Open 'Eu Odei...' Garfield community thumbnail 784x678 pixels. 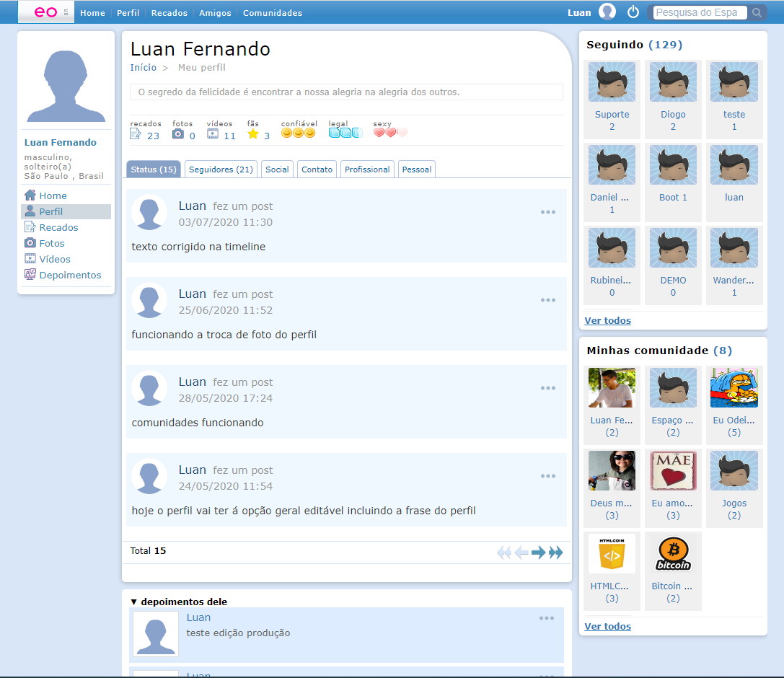[734, 388]
